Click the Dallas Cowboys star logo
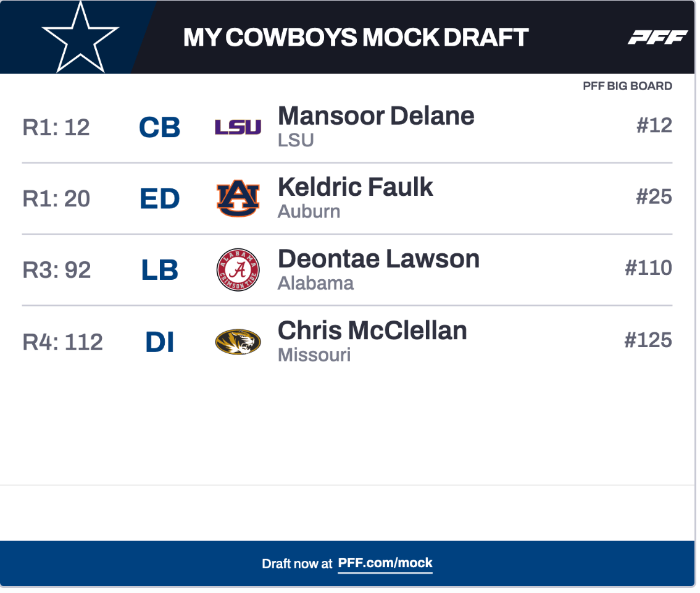 [x=80, y=37]
